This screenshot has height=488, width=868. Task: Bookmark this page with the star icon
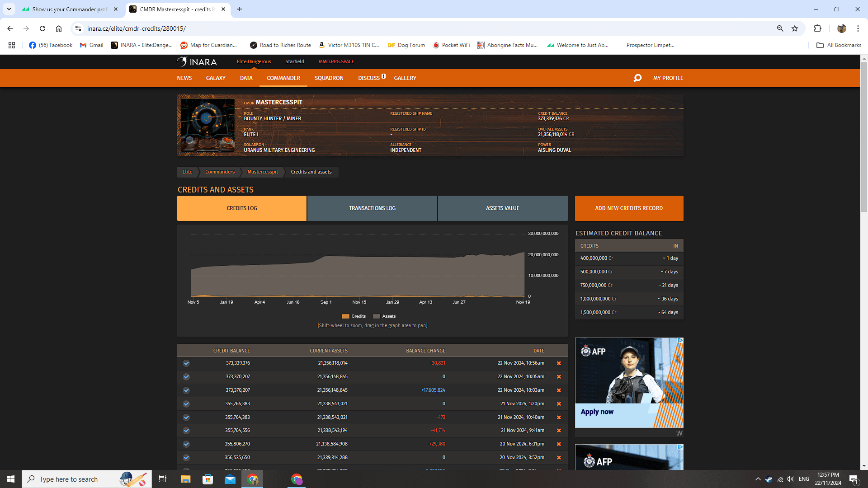pos(795,28)
